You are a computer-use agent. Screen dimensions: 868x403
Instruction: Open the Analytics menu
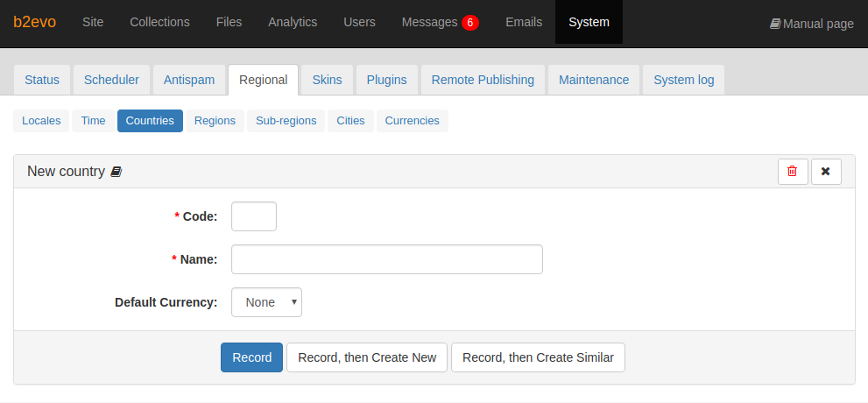click(293, 22)
